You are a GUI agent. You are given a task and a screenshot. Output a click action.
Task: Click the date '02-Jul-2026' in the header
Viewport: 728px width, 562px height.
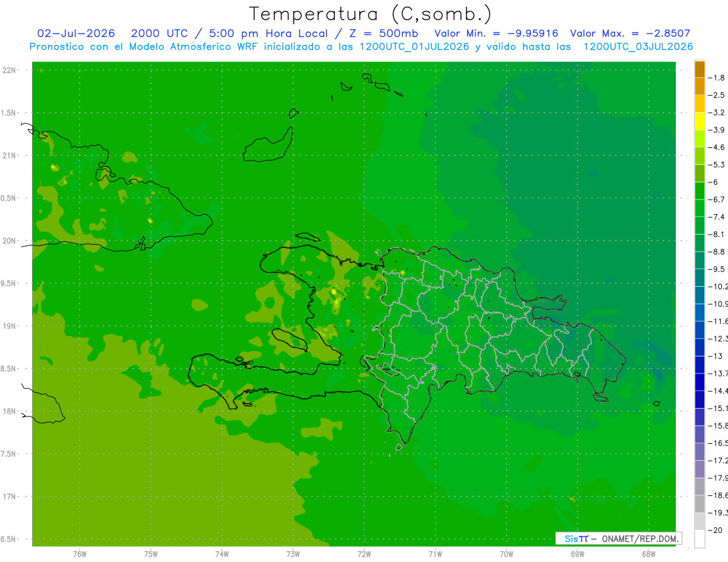point(76,33)
